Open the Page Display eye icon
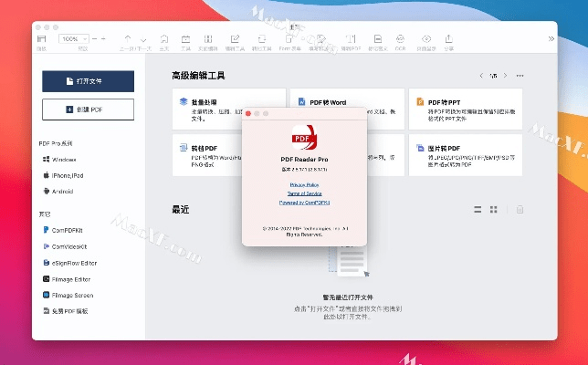This screenshot has width=588, height=365. (x=426, y=38)
